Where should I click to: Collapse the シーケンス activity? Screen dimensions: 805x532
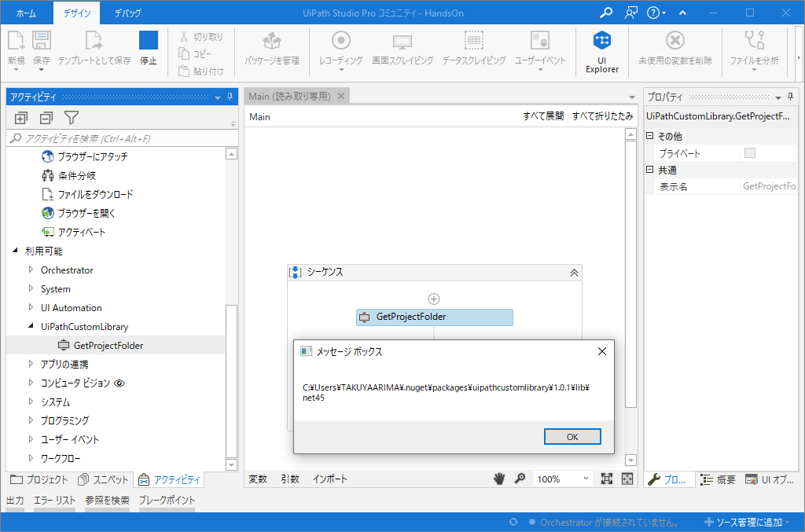pyautogui.click(x=574, y=273)
